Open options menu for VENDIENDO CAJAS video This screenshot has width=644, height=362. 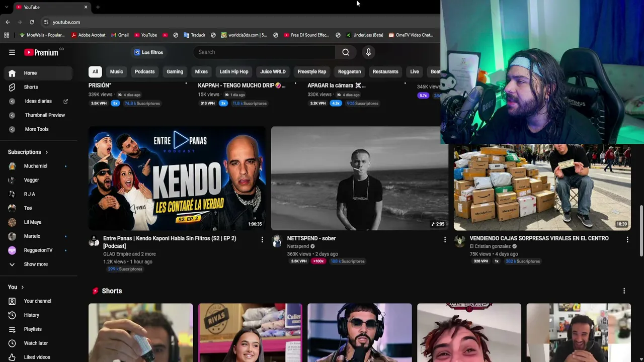tap(627, 240)
